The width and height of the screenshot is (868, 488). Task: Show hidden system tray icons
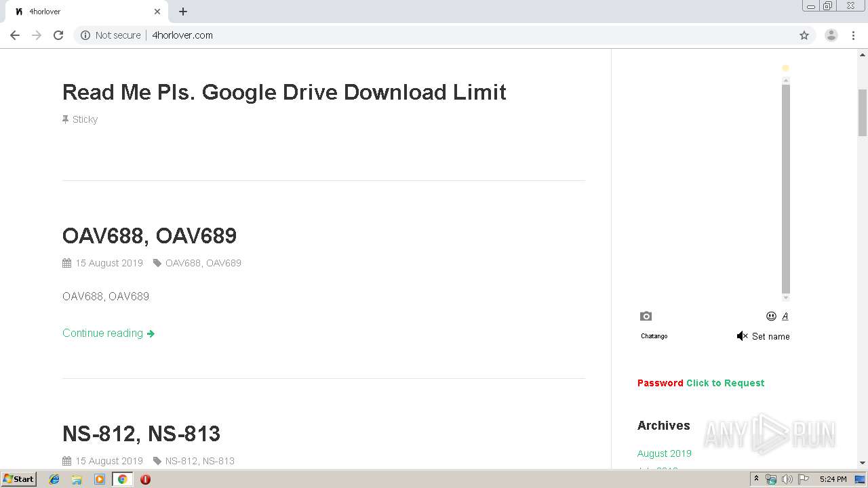[756, 479]
